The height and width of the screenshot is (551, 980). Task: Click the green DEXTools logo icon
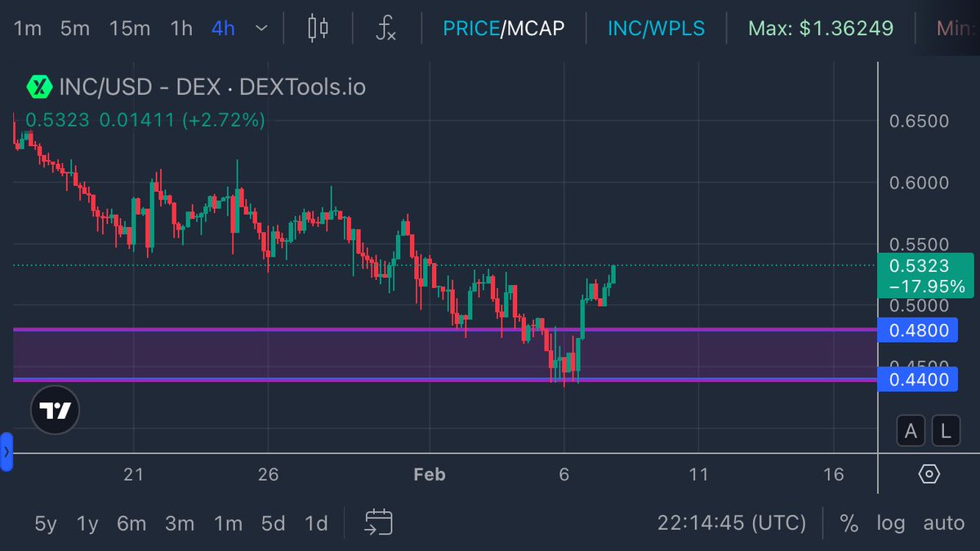click(38, 86)
